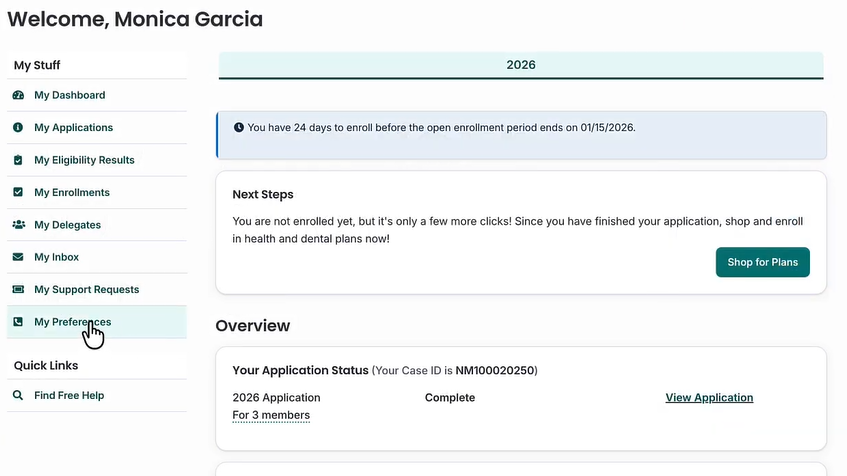Click the My Support Requests ticket icon
Image resolution: width=847 pixels, height=476 pixels.
point(18,290)
